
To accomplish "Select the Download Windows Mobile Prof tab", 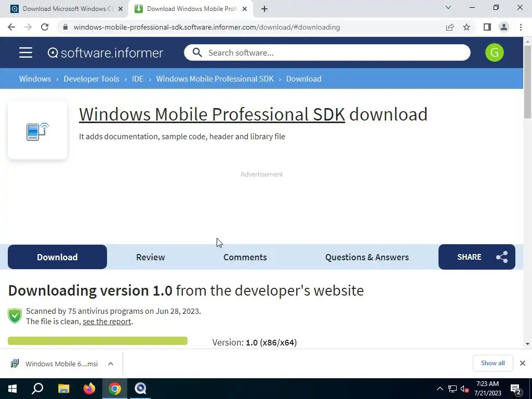I will 191,9.
